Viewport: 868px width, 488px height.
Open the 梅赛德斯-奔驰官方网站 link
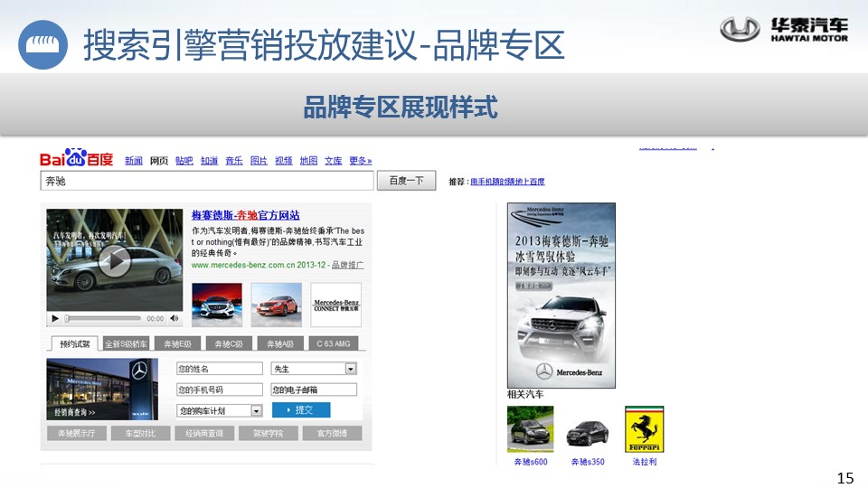click(x=245, y=215)
